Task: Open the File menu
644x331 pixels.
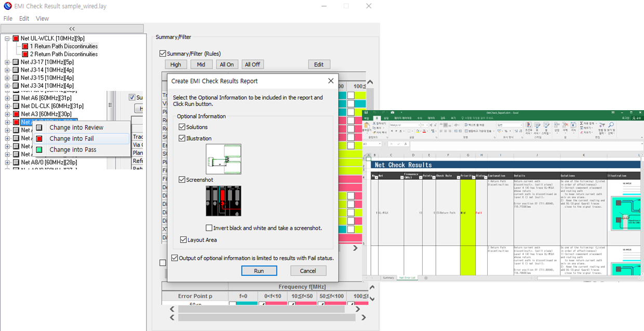Action: pos(8,18)
